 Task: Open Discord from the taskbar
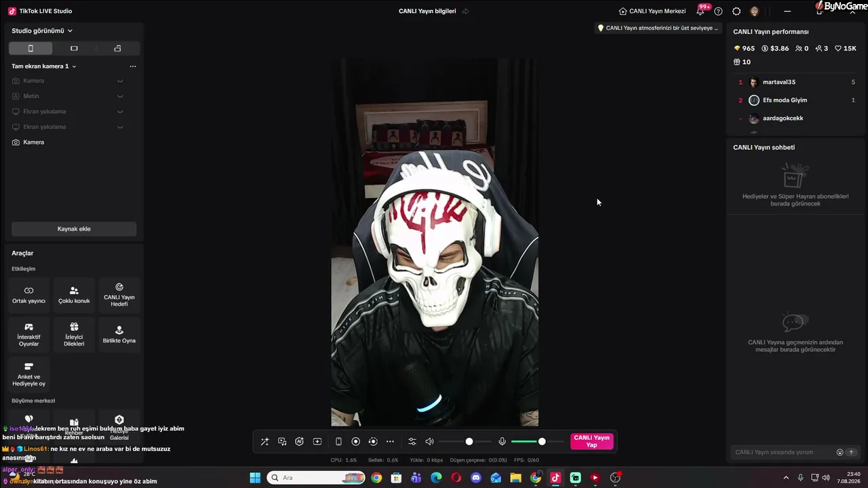point(476,478)
